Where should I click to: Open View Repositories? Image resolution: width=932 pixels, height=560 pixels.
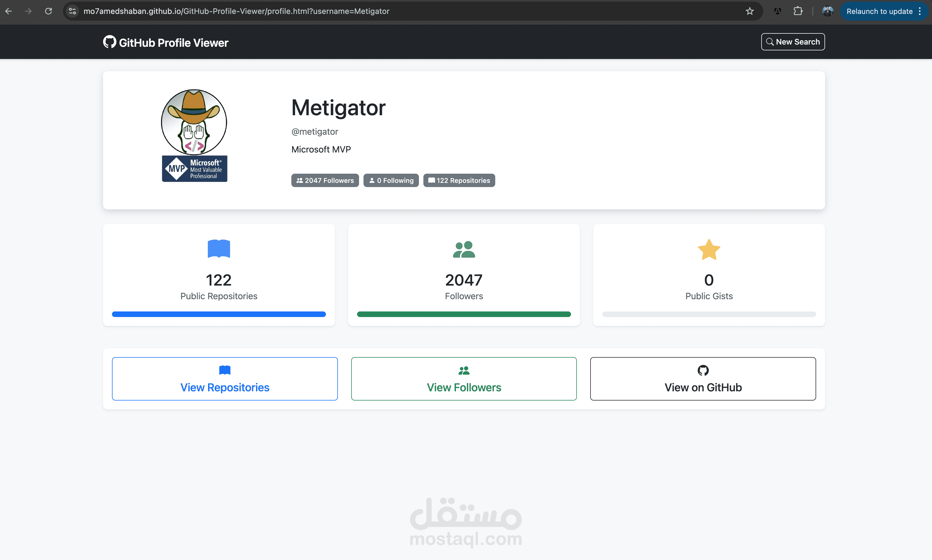pos(225,379)
